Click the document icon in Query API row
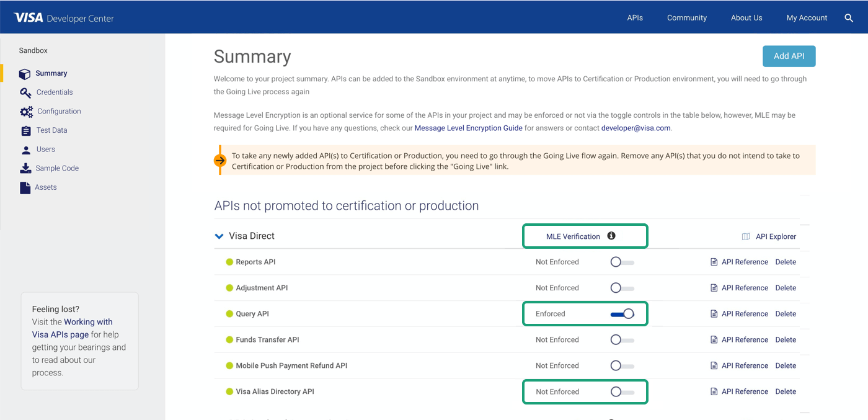The width and height of the screenshot is (868, 420). (x=714, y=314)
